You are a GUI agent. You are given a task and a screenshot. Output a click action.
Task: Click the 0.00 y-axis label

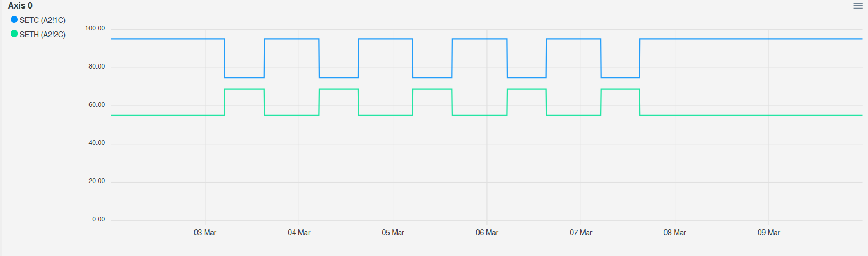[99, 219]
